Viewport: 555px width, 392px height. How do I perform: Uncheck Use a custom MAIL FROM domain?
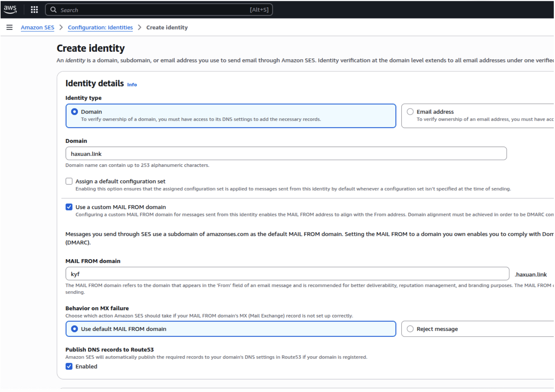pos(69,207)
